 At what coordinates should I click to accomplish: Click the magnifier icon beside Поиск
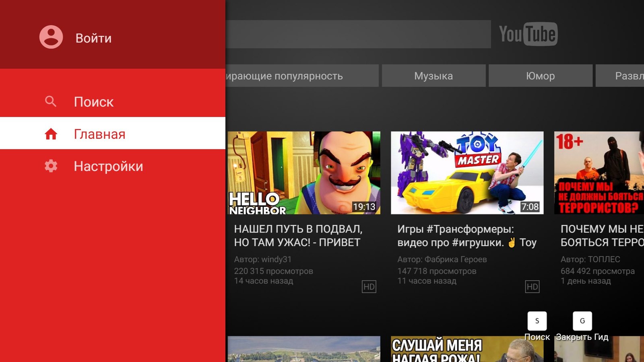tap(51, 101)
